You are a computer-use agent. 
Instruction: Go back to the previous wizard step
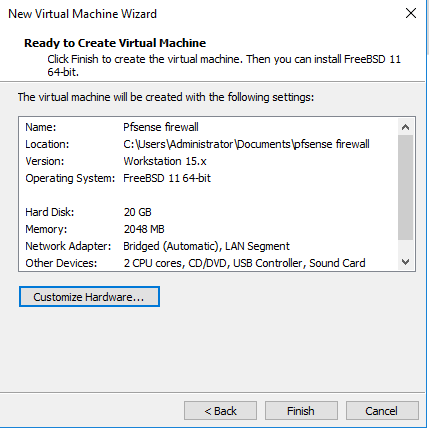[220, 411]
